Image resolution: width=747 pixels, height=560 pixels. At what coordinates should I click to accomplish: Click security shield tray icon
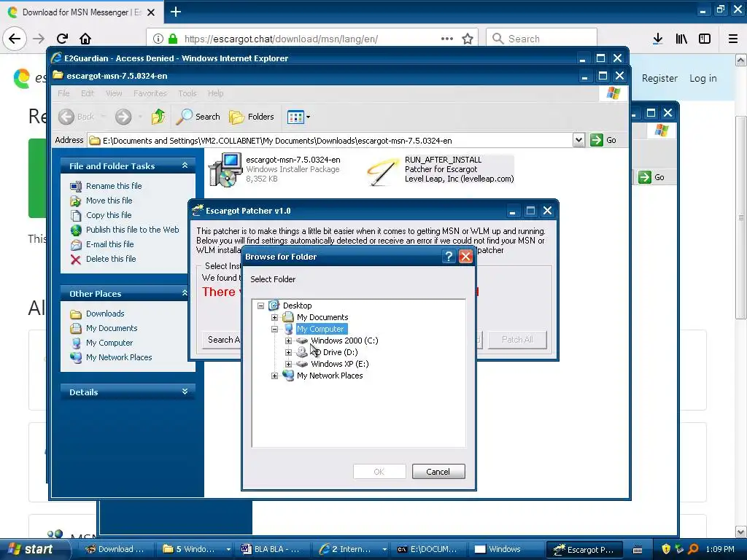[666, 549]
